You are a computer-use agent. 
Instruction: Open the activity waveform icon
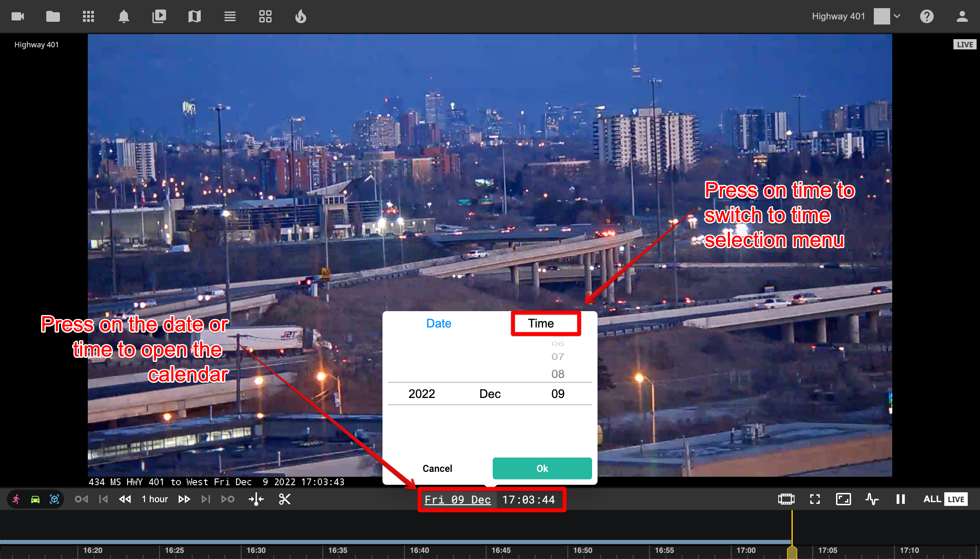point(872,499)
